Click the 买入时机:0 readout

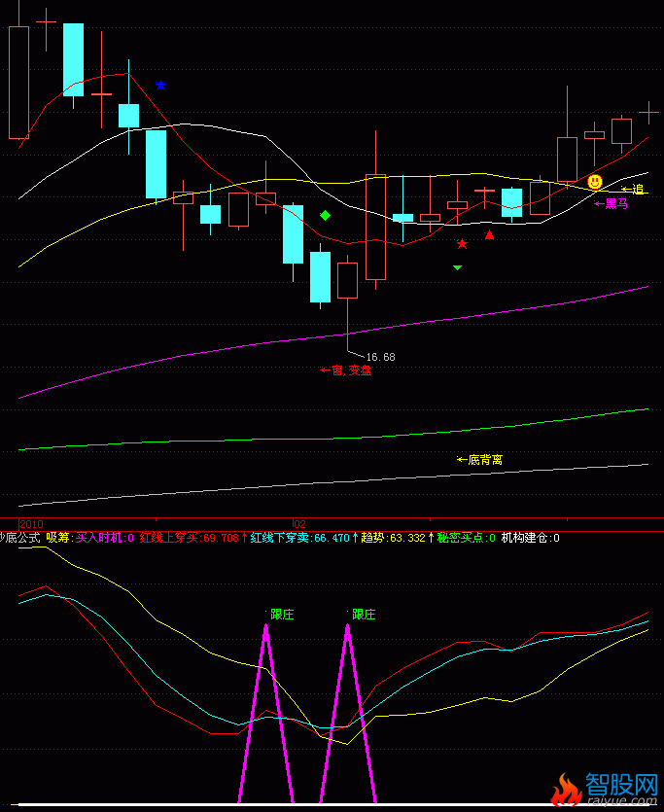[x=105, y=538]
